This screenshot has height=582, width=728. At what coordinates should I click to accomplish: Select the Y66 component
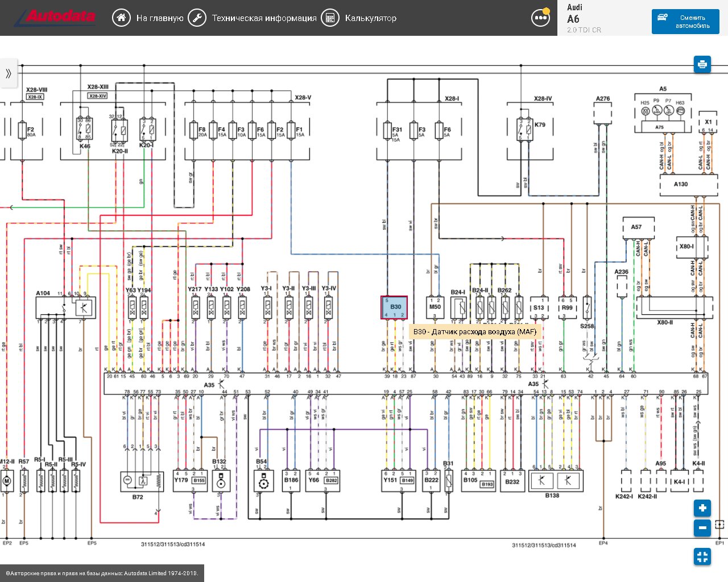click(x=323, y=480)
